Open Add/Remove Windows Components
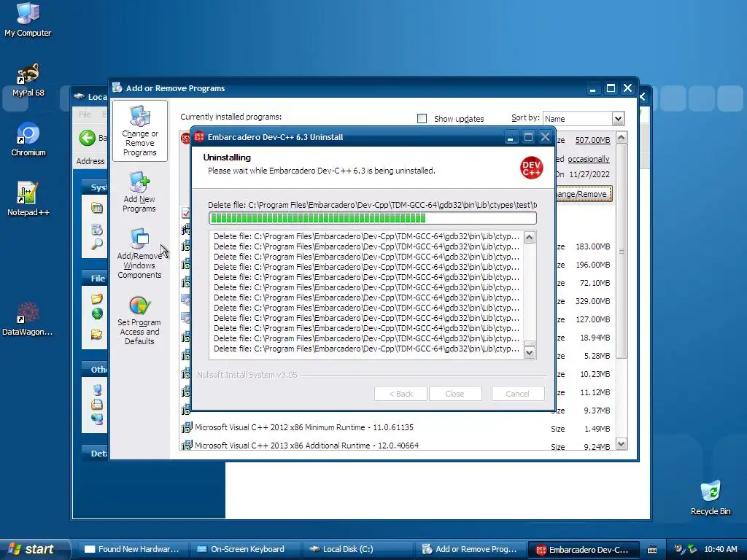The height and width of the screenshot is (560, 747). 139,254
